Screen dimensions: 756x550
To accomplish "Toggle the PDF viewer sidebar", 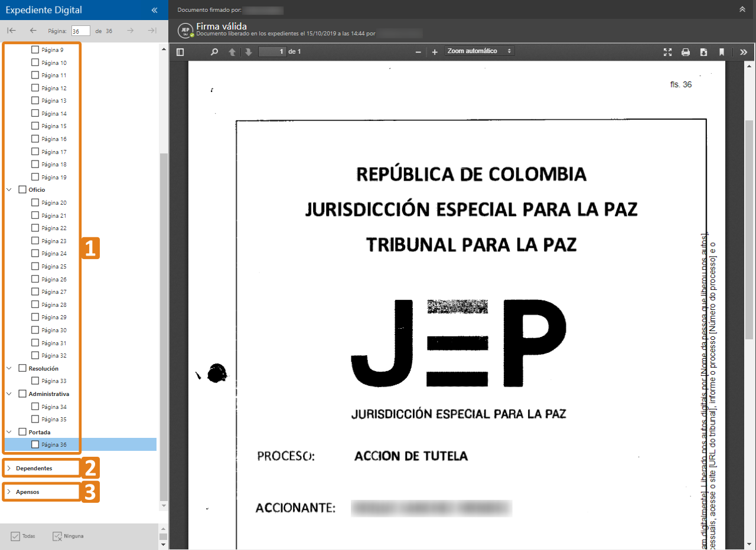I will [x=180, y=52].
